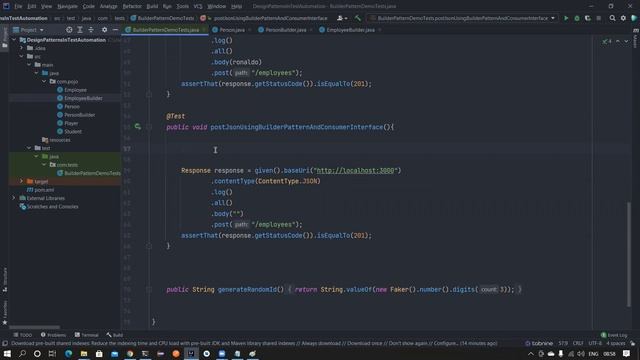Select the Student class in tree
The height and width of the screenshot is (360, 640).
[x=69, y=131]
